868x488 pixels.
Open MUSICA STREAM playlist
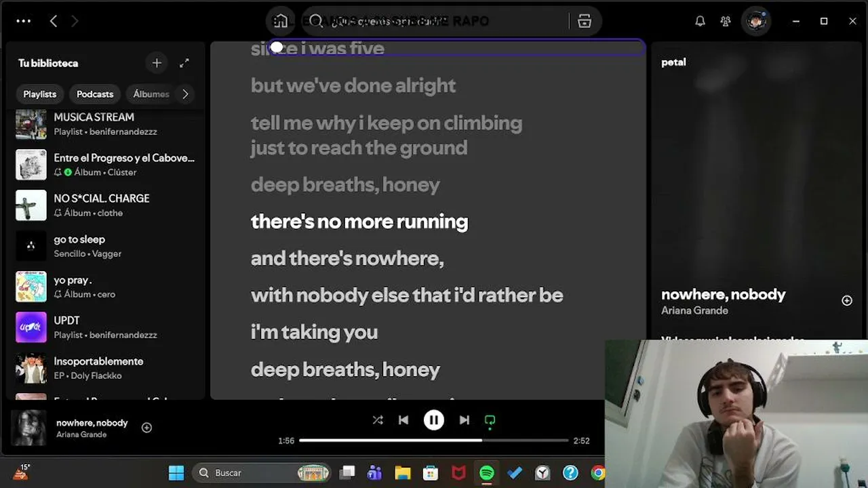(x=105, y=124)
